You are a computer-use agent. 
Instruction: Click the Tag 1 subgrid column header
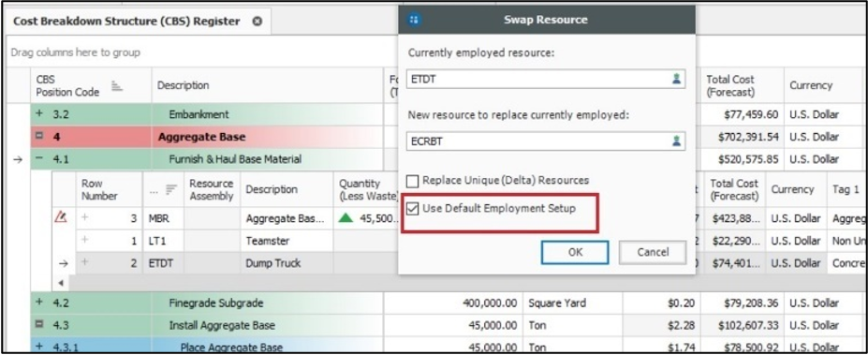click(847, 189)
